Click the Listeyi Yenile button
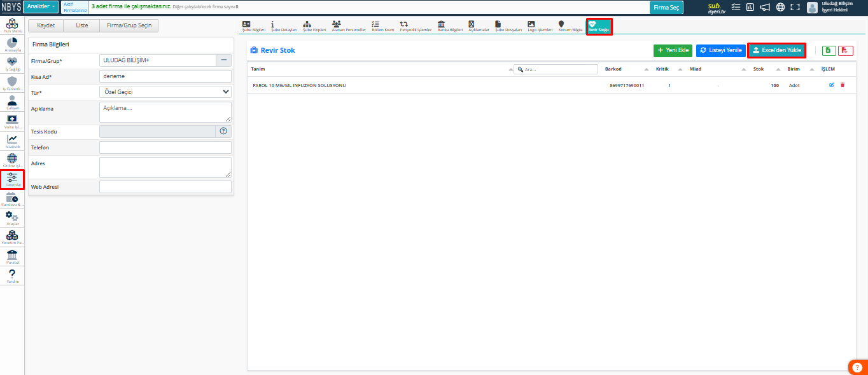 [x=720, y=50]
